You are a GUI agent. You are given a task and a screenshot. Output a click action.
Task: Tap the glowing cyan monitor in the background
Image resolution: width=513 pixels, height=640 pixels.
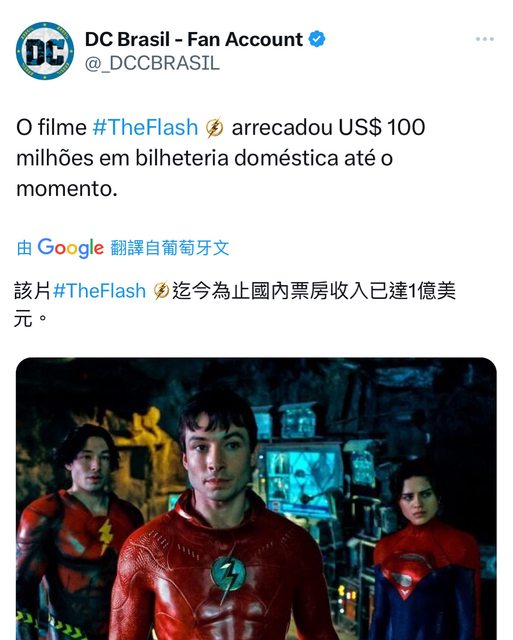[x=302, y=476]
